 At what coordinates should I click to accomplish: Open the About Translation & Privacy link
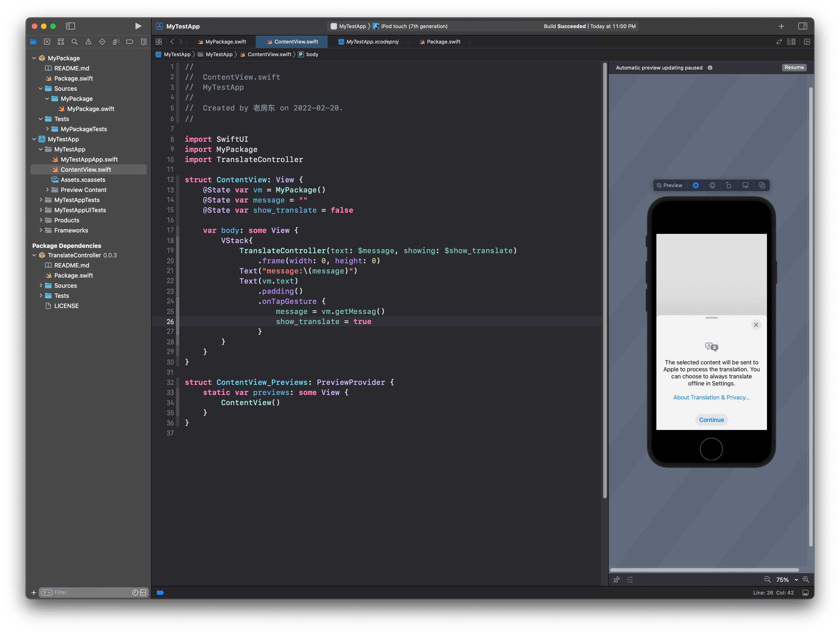coord(711,397)
